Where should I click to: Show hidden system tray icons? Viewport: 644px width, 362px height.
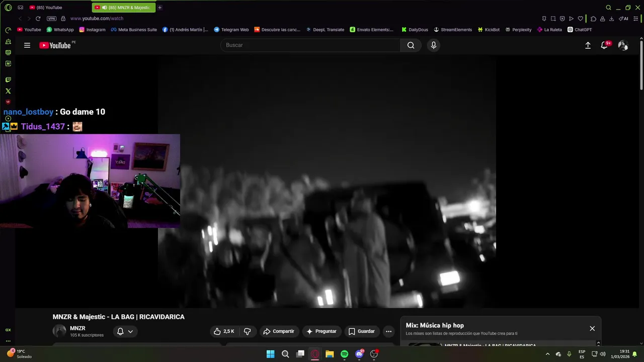(547, 354)
